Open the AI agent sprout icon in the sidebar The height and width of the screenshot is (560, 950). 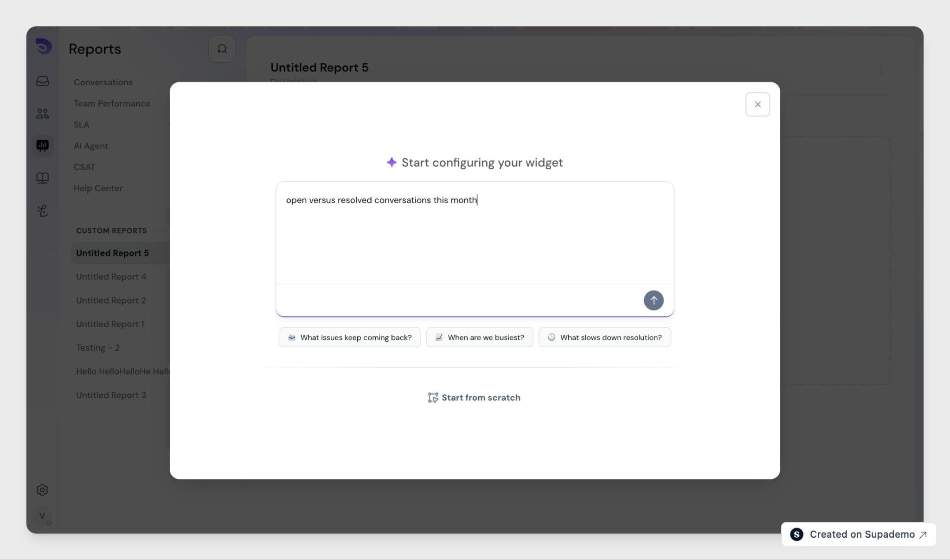[43, 211]
